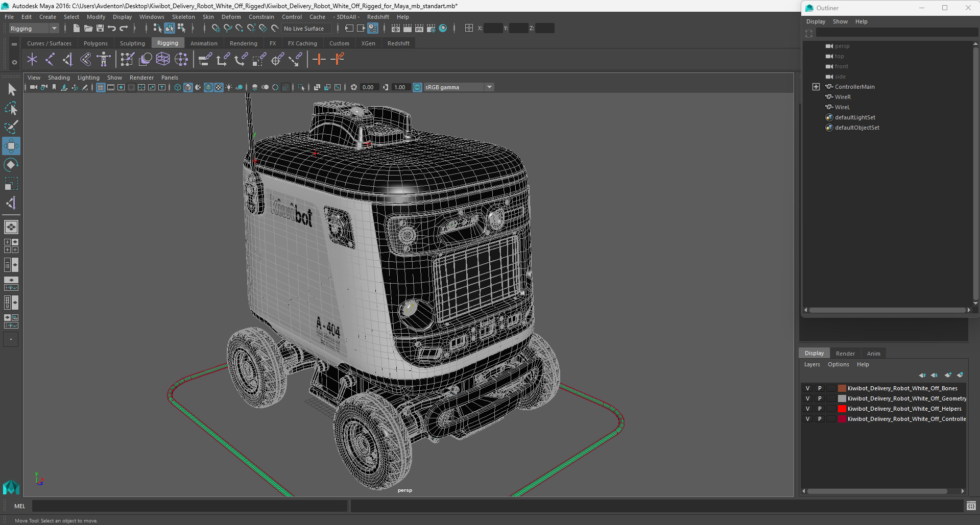Open the Outliner Show menu

pyautogui.click(x=840, y=21)
